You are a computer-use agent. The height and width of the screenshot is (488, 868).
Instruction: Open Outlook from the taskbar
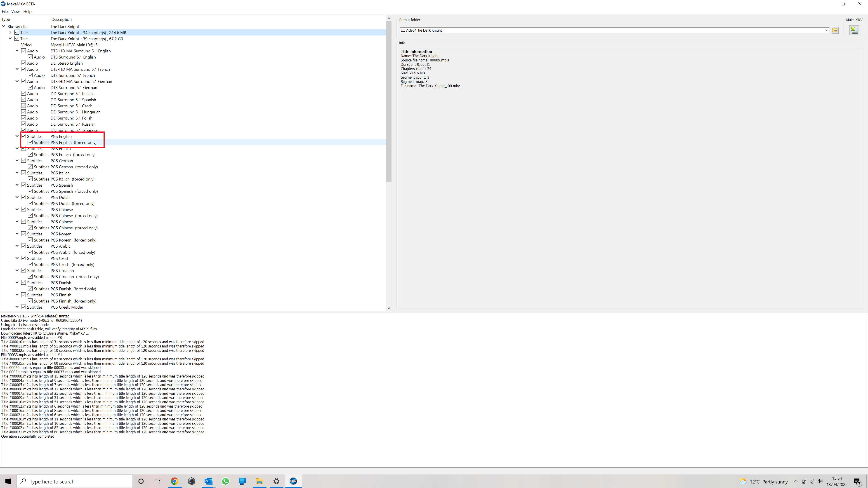click(x=208, y=481)
